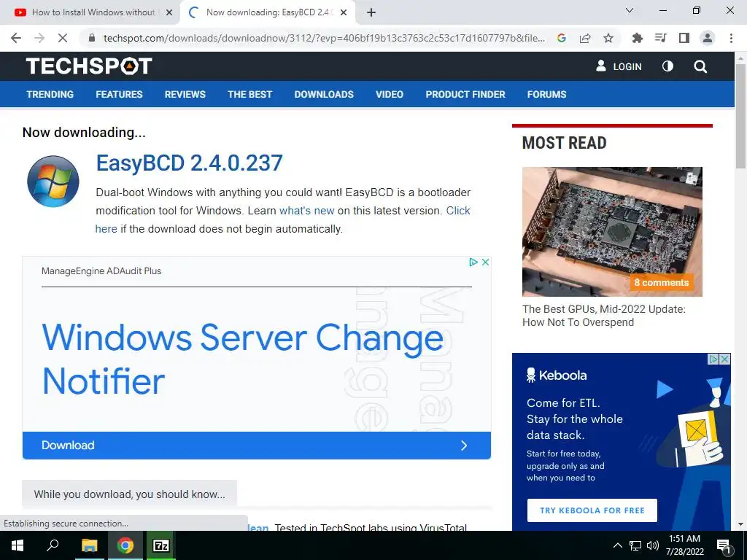This screenshot has width=747, height=560.
Task: Click the TechSpot logo
Action: pyautogui.click(x=89, y=66)
